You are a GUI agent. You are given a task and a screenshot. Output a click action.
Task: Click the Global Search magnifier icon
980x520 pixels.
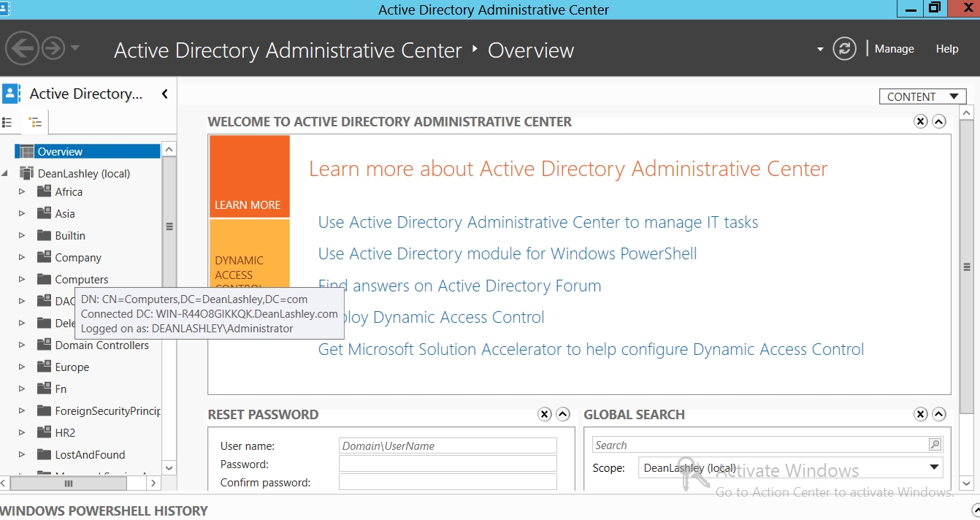click(934, 445)
